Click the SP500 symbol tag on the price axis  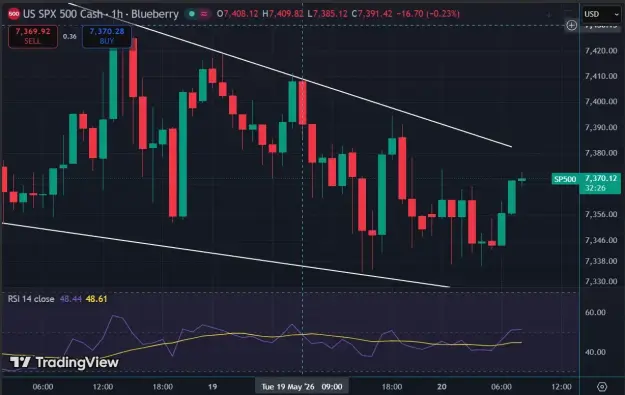click(x=565, y=179)
